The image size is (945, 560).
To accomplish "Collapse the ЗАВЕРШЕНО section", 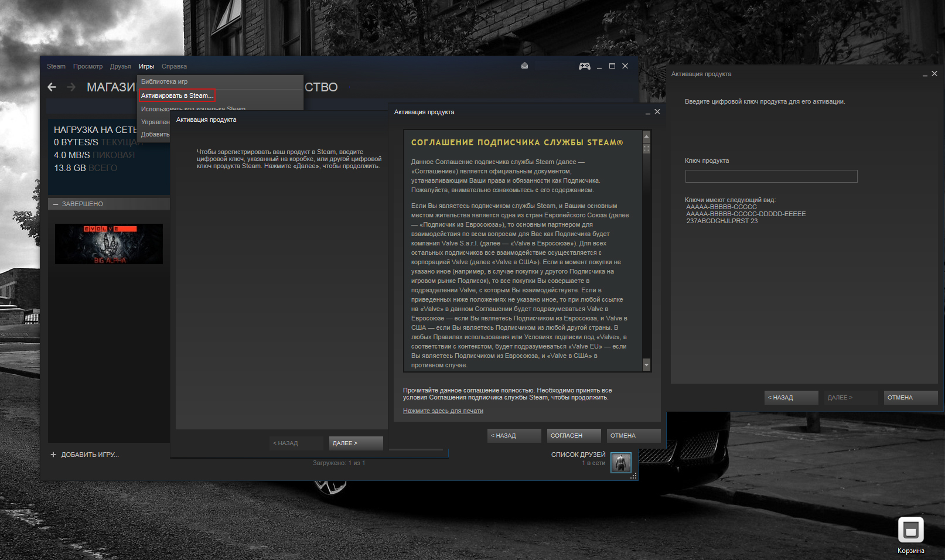I will 56,204.
